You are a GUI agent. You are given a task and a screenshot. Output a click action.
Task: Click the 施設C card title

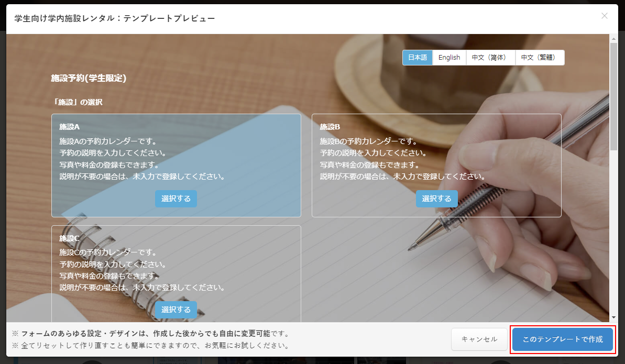69,238
